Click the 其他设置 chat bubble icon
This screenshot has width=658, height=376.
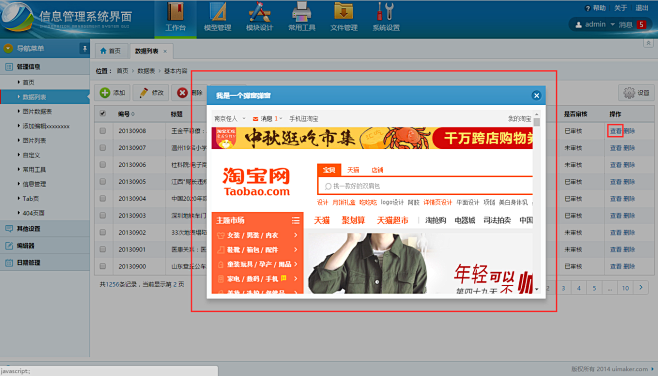point(9,229)
